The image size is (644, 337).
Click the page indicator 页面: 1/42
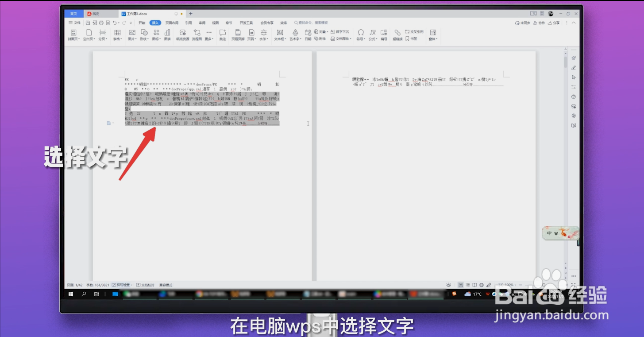pyautogui.click(x=74, y=285)
